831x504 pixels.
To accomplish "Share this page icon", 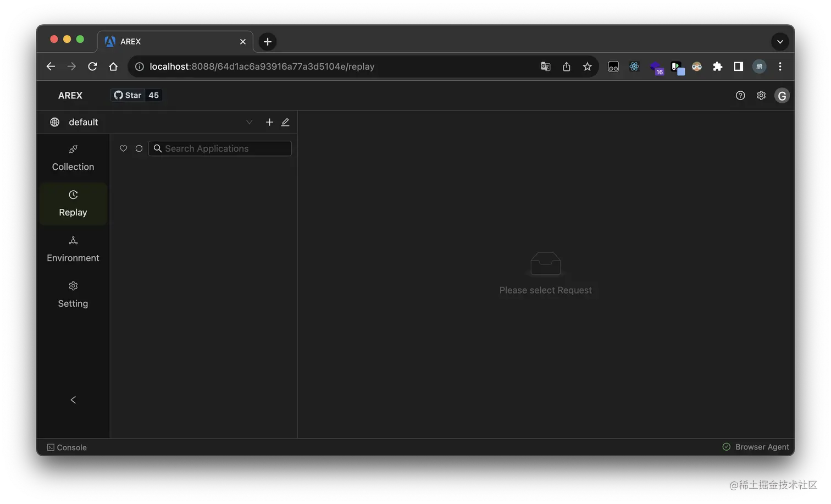I will 566,67.
